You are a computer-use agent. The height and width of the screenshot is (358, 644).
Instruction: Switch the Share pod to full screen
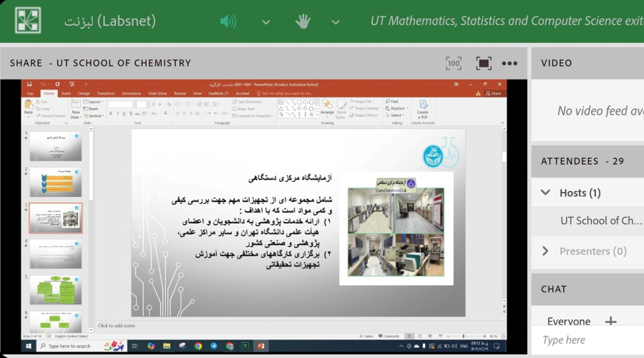tap(483, 63)
